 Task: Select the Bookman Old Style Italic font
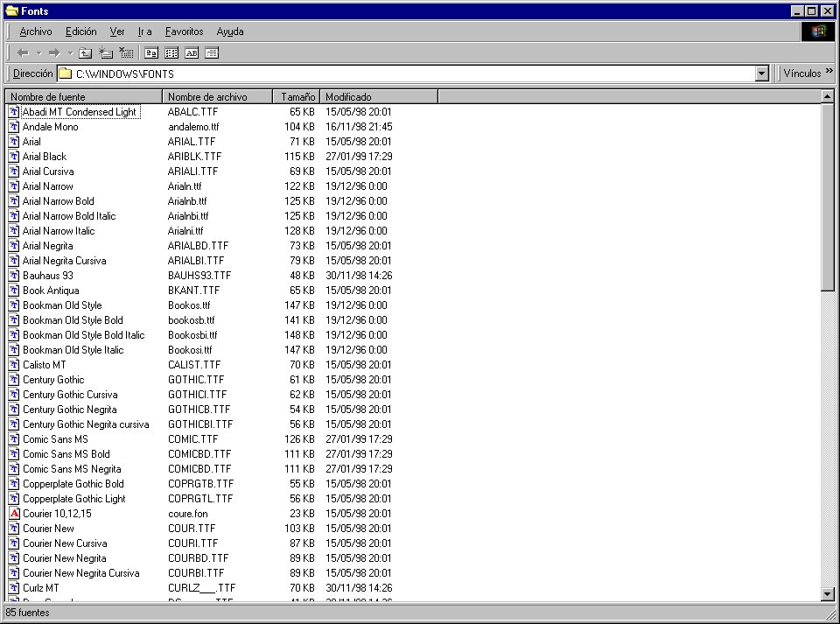pos(73,350)
